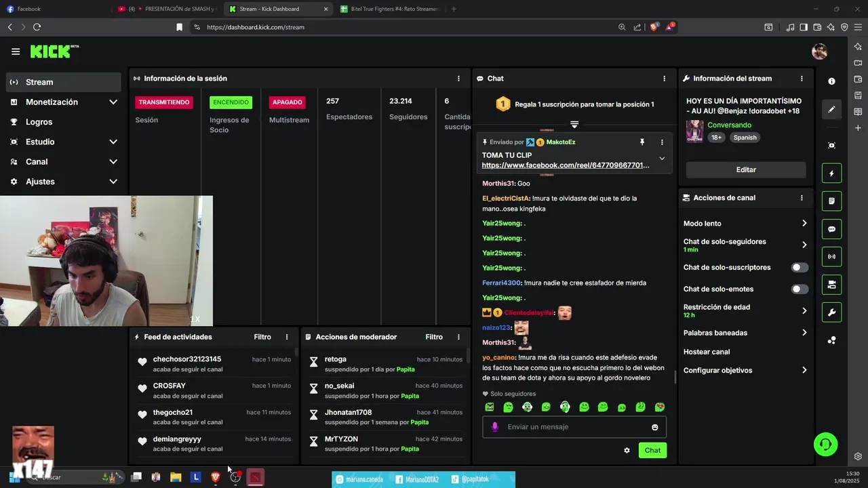Expand the pinned message chevron
868x488 pixels.
[662, 159]
